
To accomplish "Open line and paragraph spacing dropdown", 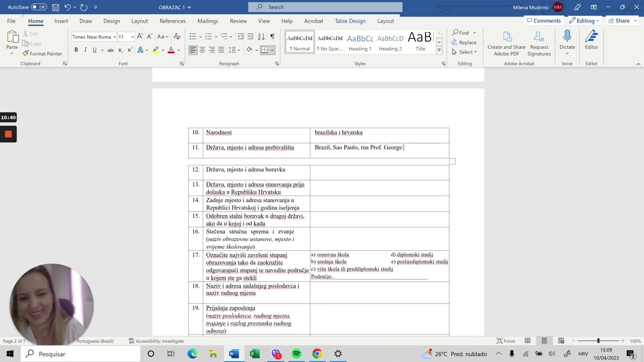I will (x=234, y=50).
